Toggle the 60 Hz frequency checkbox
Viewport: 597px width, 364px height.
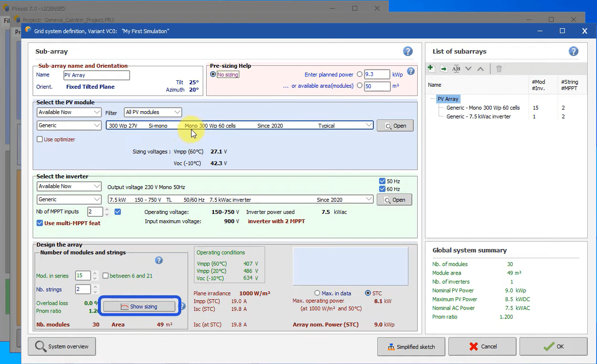382,189
